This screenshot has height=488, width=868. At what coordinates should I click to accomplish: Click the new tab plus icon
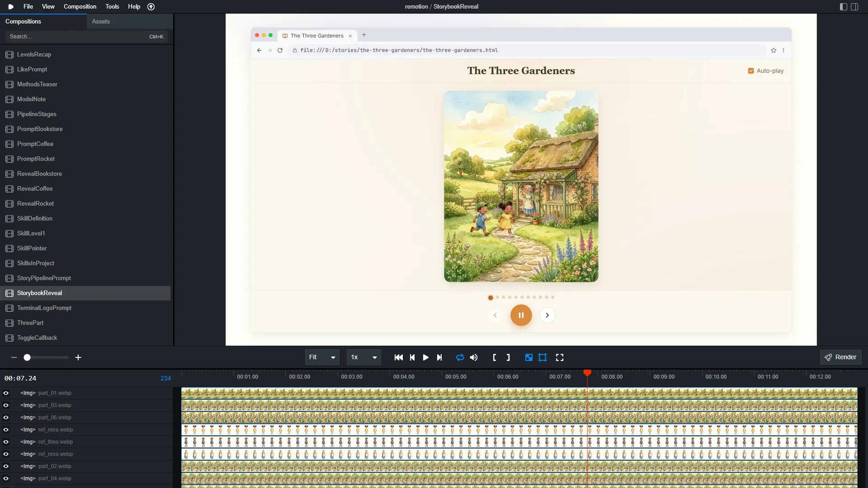pos(364,35)
